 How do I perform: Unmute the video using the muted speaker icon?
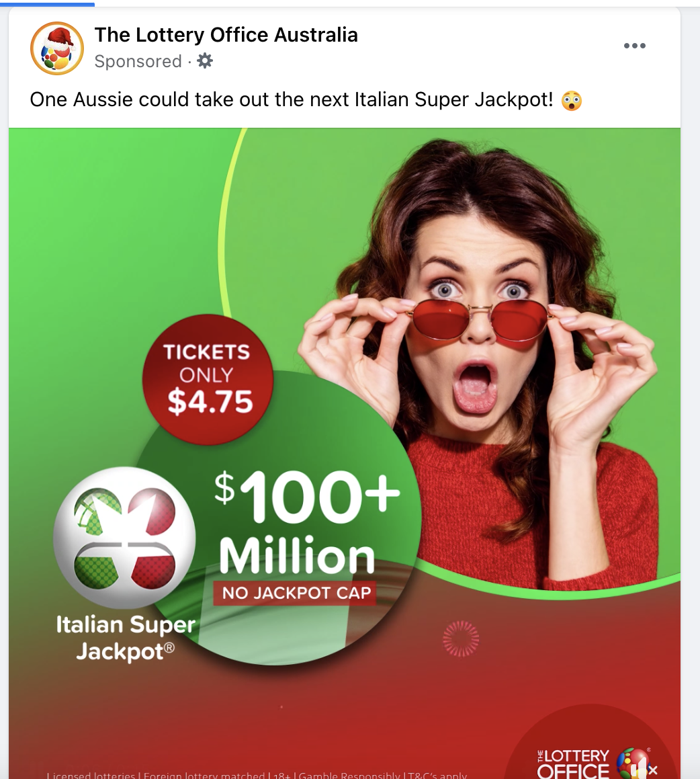click(644, 769)
